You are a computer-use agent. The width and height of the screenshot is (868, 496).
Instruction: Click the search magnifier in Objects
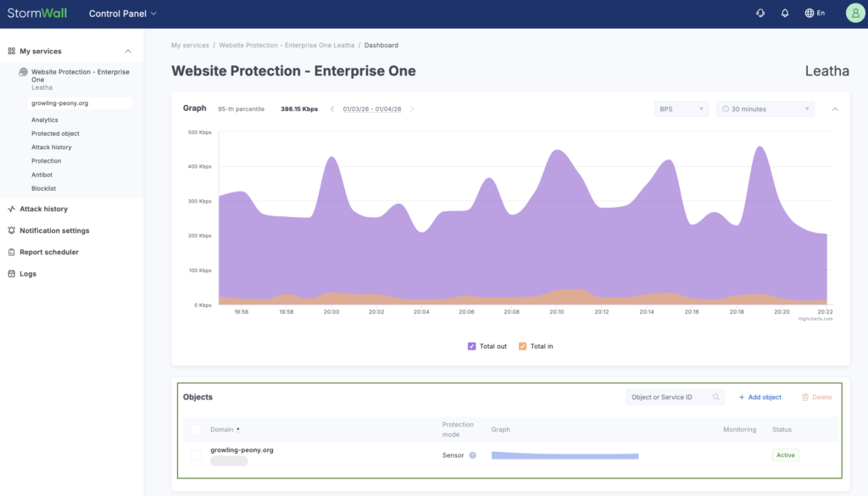716,397
